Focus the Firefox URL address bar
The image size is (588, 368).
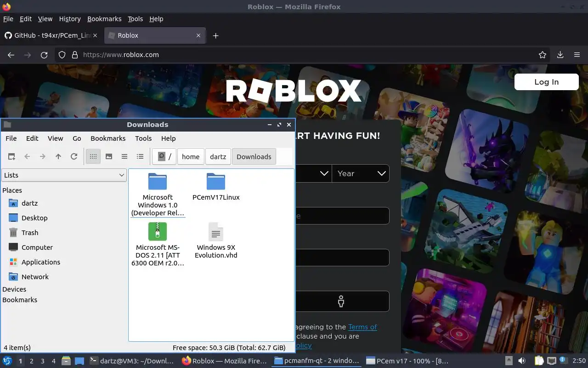pyautogui.click(x=303, y=55)
